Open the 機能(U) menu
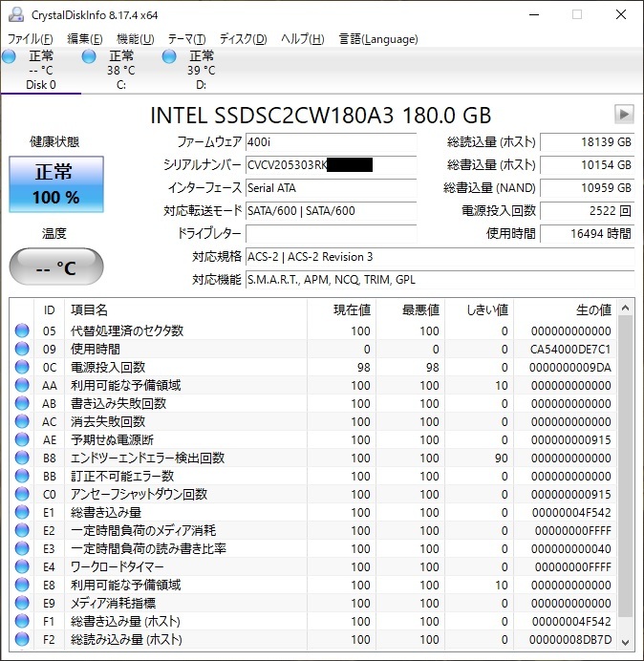 [136, 39]
